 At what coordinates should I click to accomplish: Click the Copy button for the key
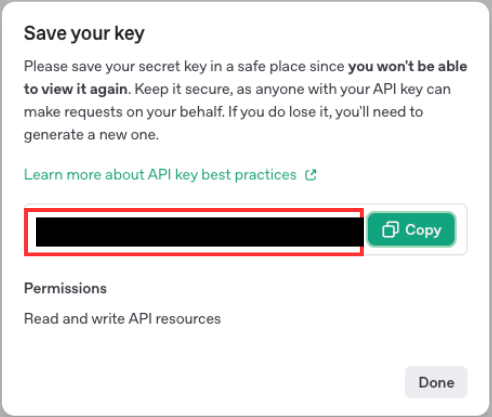[411, 230]
